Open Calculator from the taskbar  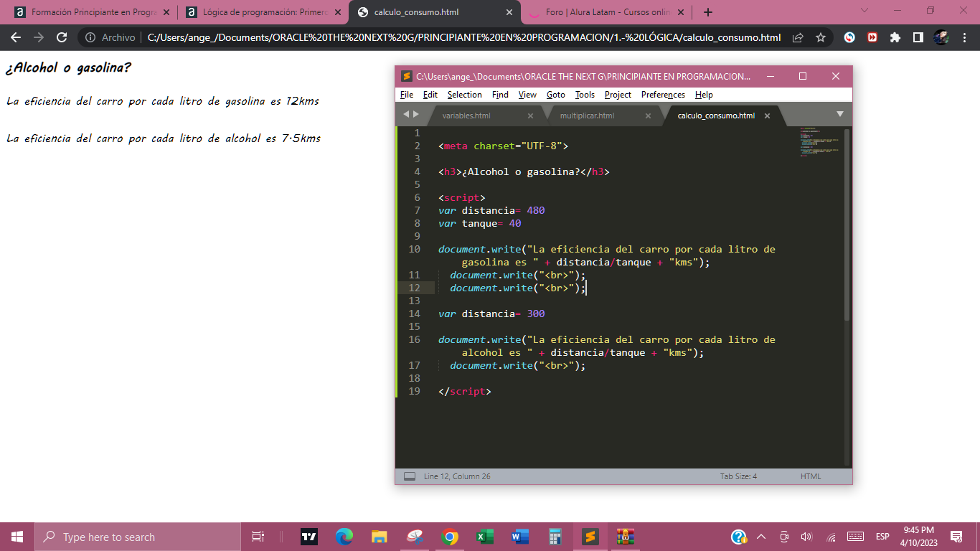pyautogui.click(x=555, y=537)
